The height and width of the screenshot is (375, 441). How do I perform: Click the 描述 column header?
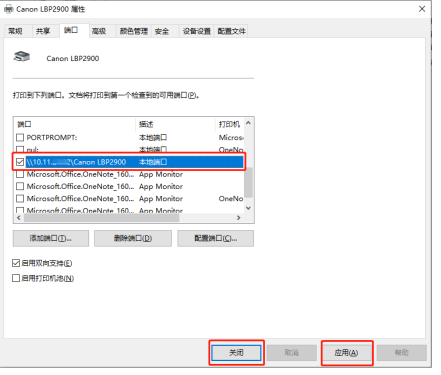click(176, 124)
